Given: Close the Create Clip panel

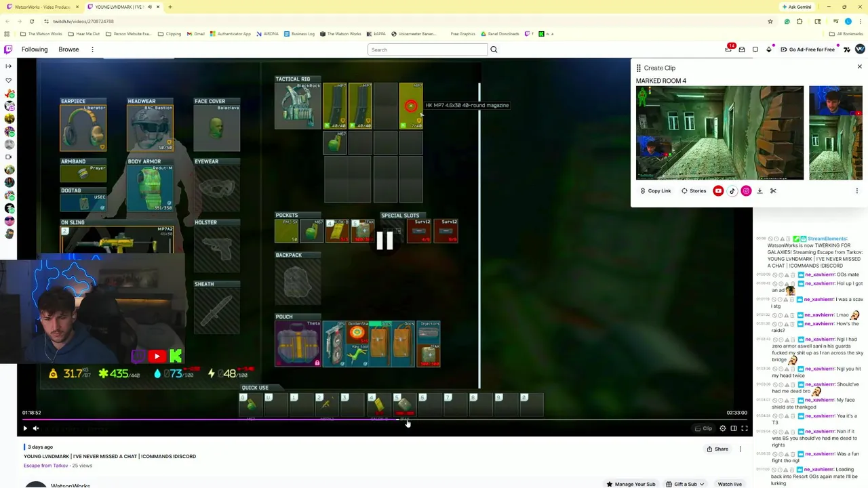Looking at the screenshot, I should point(859,67).
